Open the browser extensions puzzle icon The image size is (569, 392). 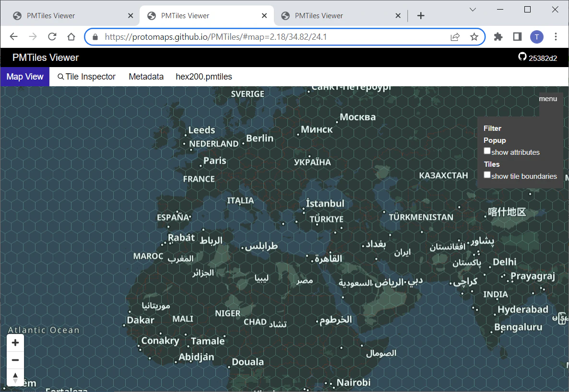498,36
